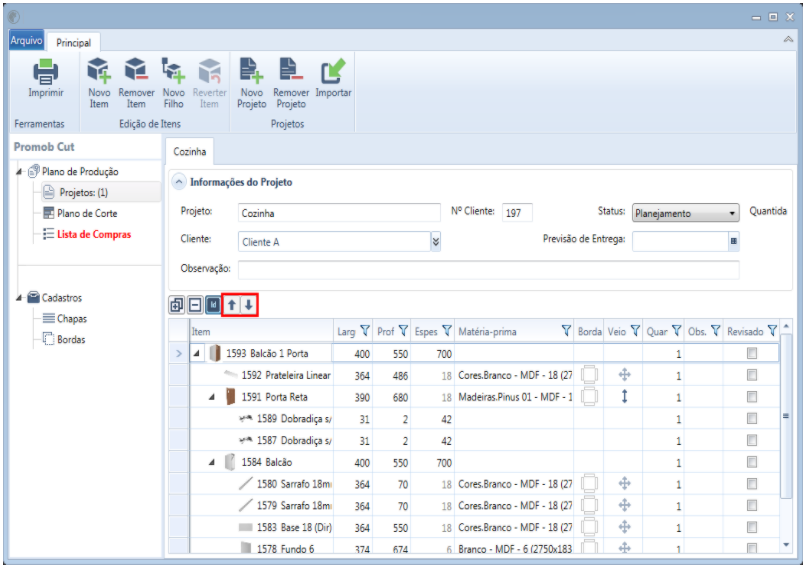Move item up with the up arrow
808x568 pixels.
pos(232,305)
